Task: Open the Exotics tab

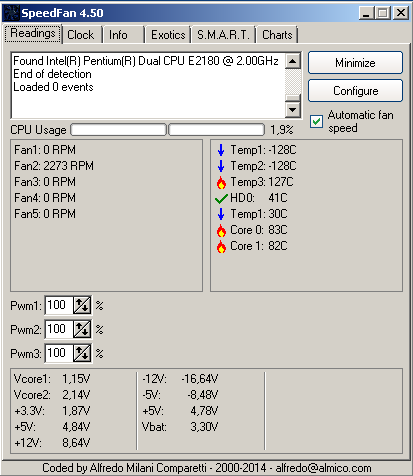Action: coord(168,35)
